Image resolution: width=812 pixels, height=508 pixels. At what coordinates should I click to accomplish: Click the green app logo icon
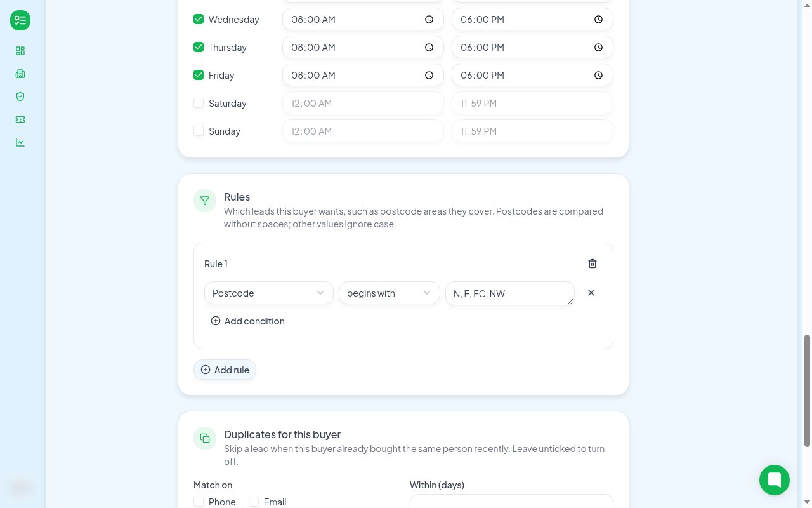20,20
